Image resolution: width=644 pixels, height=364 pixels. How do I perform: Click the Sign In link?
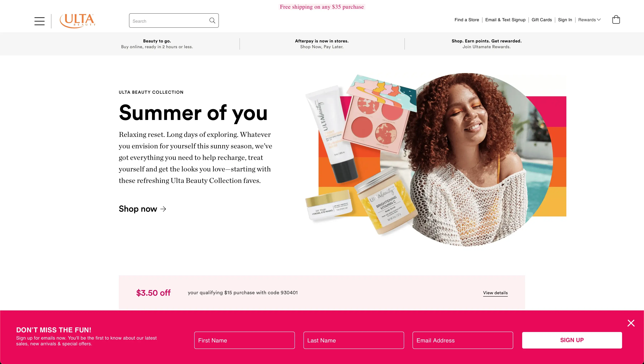coord(565,20)
